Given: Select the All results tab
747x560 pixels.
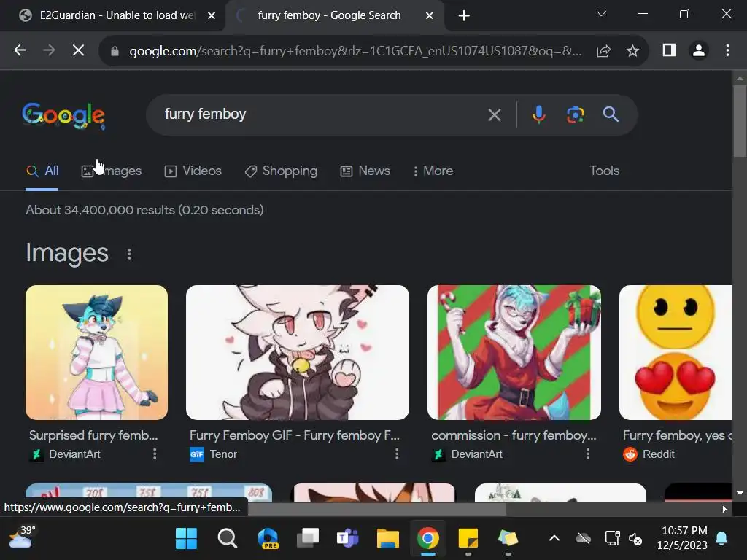Looking at the screenshot, I should coord(42,171).
